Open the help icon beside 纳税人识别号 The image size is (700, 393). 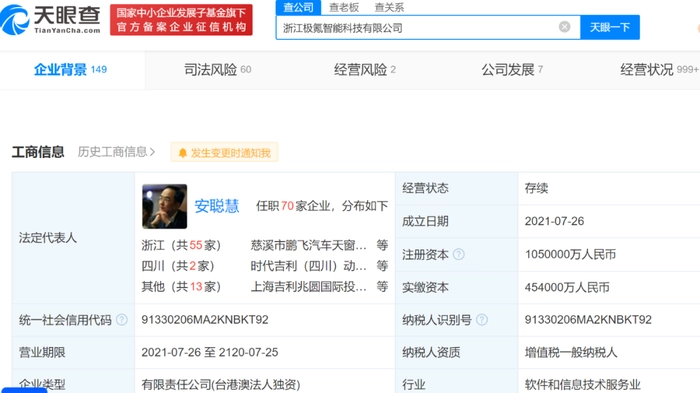click(482, 320)
